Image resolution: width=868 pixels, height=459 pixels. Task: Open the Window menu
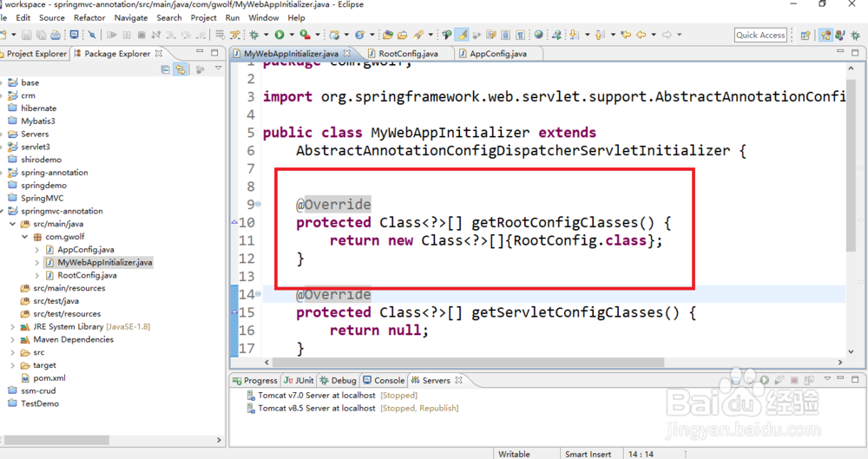pyautogui.click(x=264, y=17)
